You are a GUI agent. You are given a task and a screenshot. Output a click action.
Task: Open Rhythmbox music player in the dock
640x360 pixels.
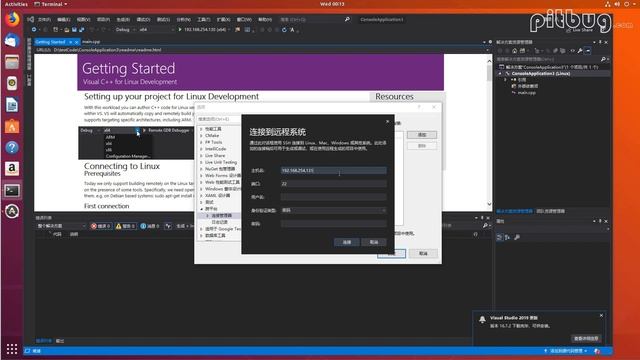click(x=12, y=83)
